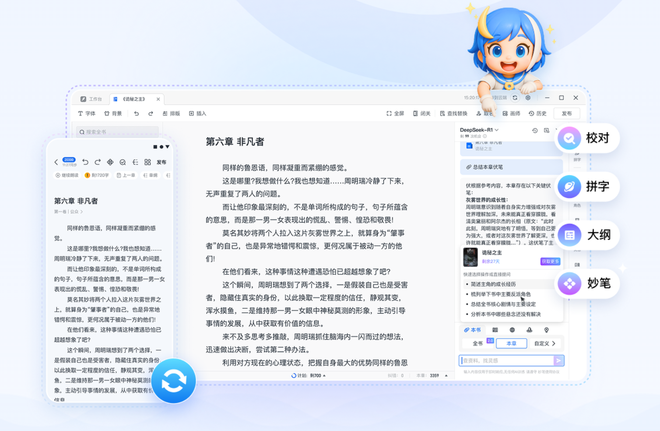
Task: Switch to the 工作台 tab
Action: click(92, 99)
